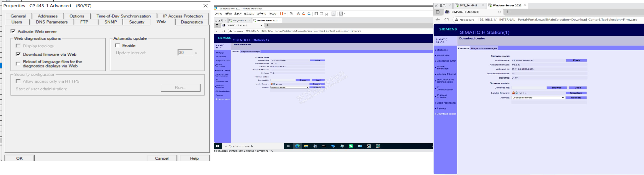
Task: Uncheck Activate Web server checkbox
Action: click(13, 31)
